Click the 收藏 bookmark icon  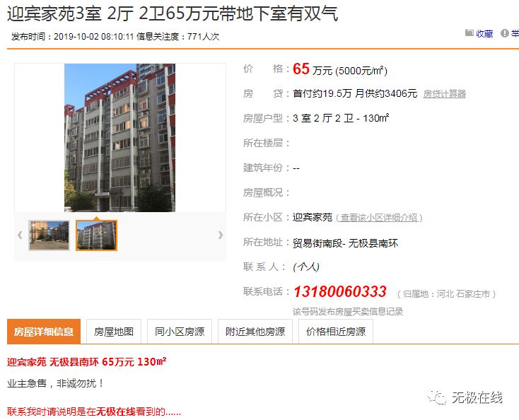[469, 33]
